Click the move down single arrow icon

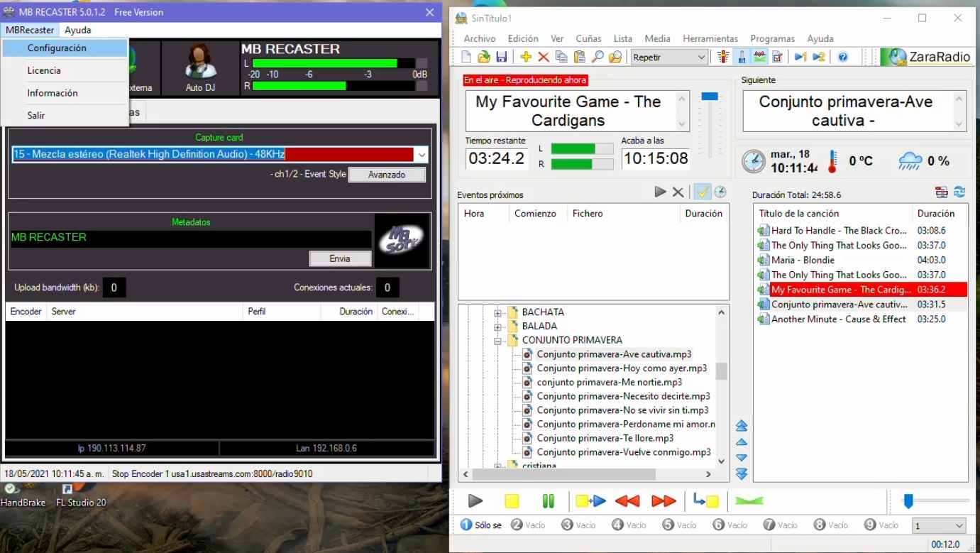point(742,458)
